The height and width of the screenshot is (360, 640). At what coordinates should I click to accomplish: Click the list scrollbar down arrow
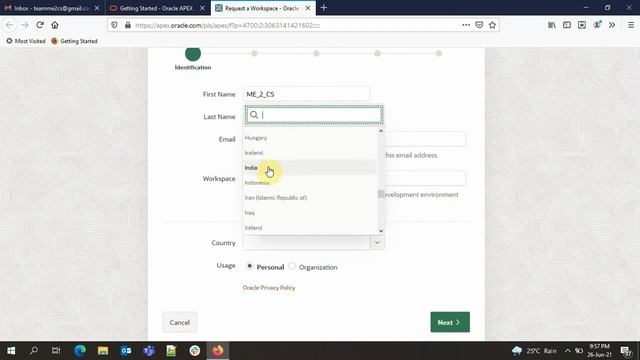click(381, 231)
